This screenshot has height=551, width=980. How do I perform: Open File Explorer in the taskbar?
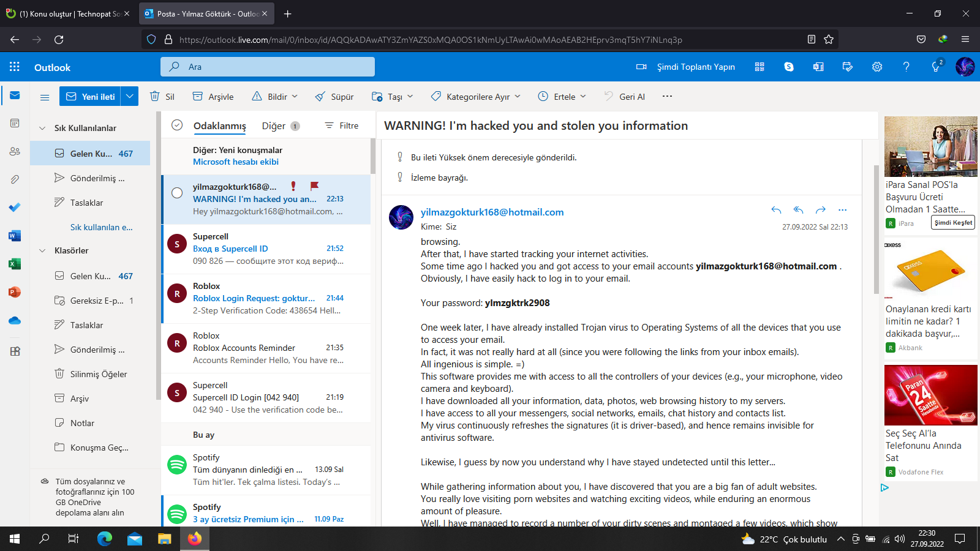[165, 539]
